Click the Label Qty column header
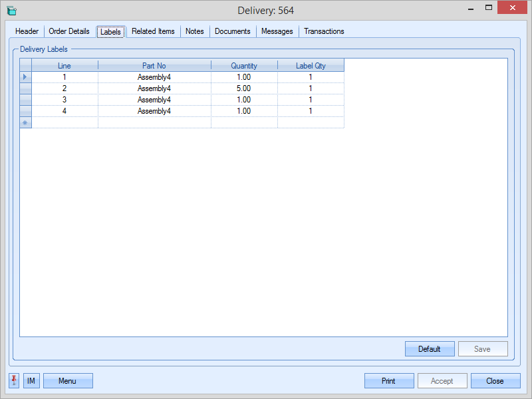This screenshot has width=532, height=399. [311, 66]
